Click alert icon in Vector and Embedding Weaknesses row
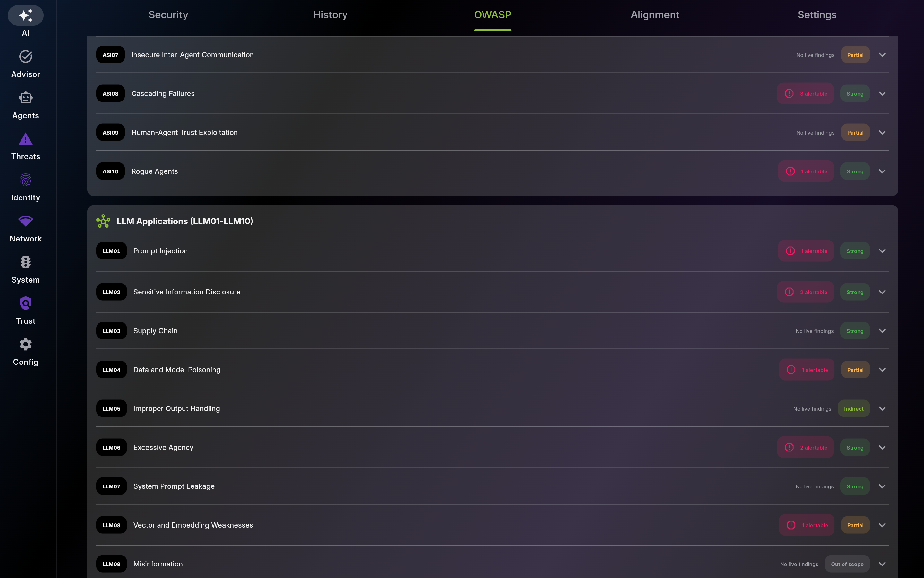 [791, 525]
